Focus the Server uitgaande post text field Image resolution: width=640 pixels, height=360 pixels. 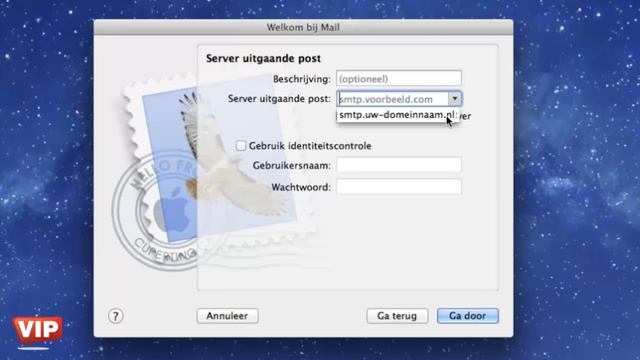point(393,99)
